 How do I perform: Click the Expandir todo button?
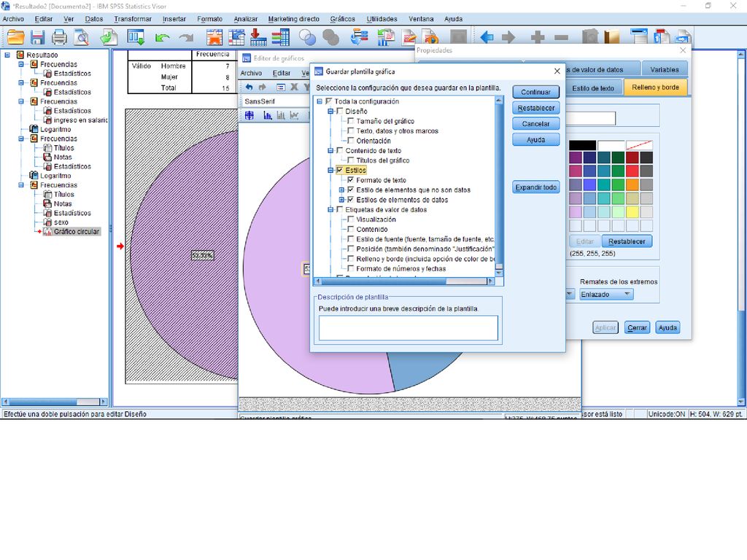point(535,187)
